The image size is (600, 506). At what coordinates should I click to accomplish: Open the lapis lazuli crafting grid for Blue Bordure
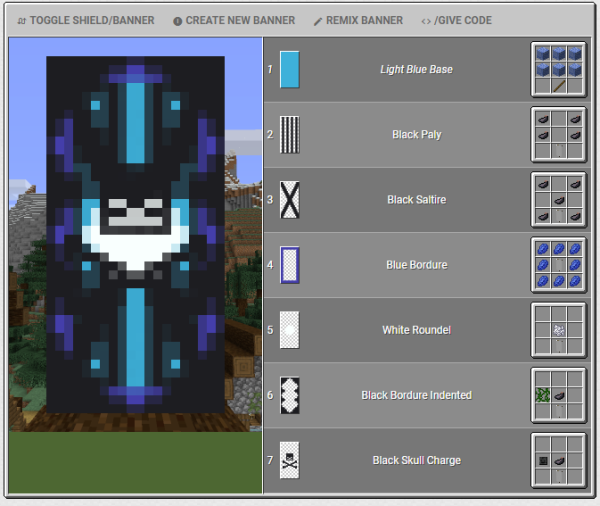click(x=558, y=265)
